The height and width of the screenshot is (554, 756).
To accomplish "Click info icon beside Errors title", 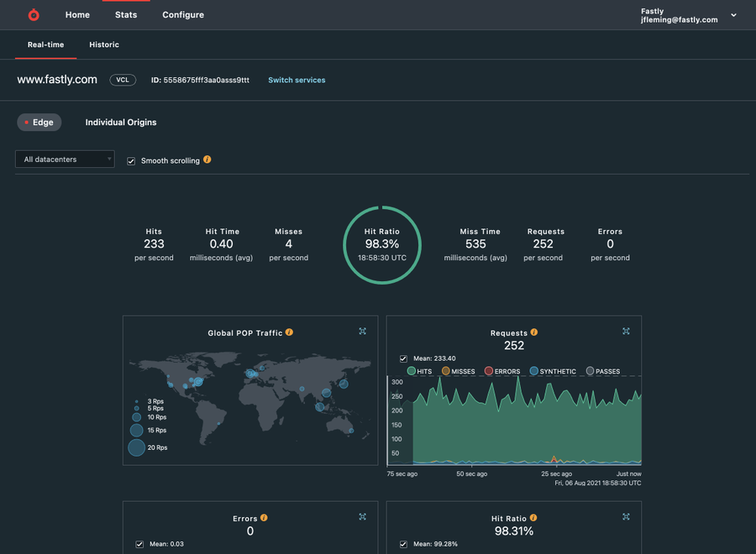I will (265, 517).
